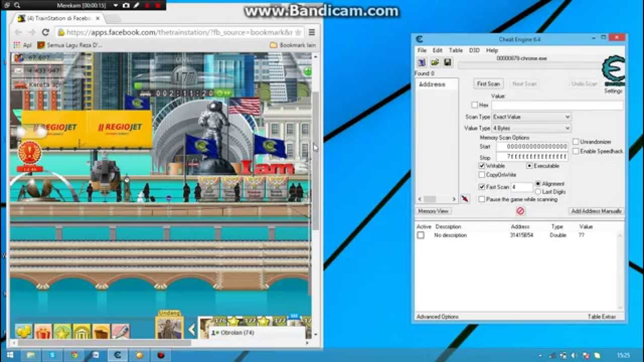Select the pencil edit icon in game toolbar
The width and height of the screenshot is (644, 362).
pyautogui.click(x=120, y=331)
